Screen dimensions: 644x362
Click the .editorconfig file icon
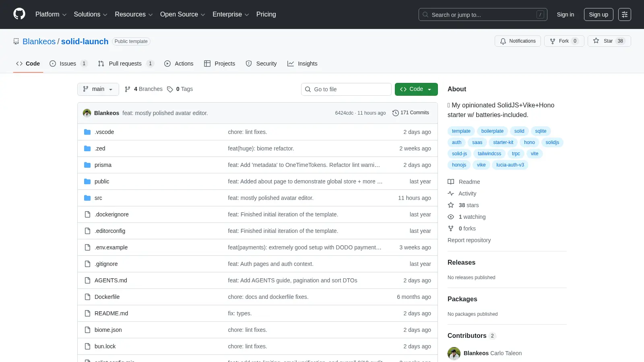[x=87, y=231]
